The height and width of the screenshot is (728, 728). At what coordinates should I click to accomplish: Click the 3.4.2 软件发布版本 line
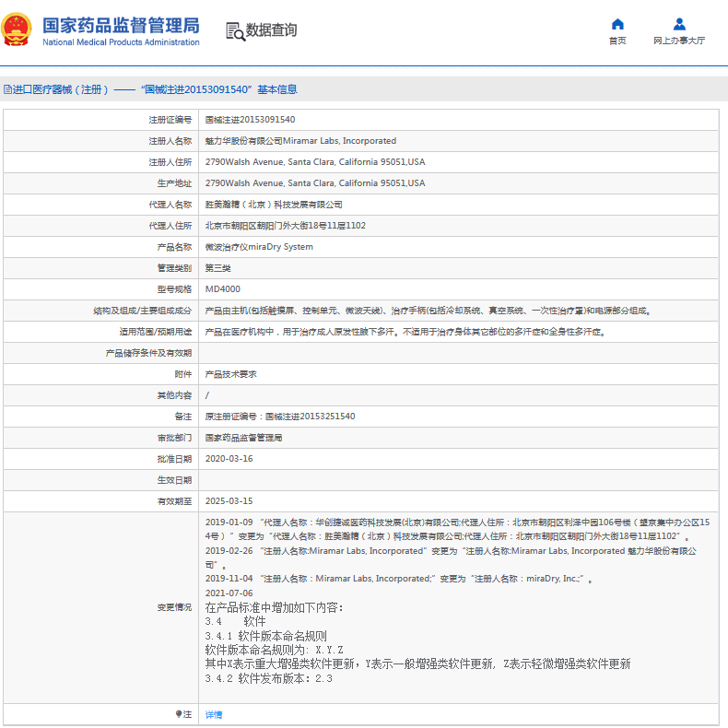pos(269,679)
